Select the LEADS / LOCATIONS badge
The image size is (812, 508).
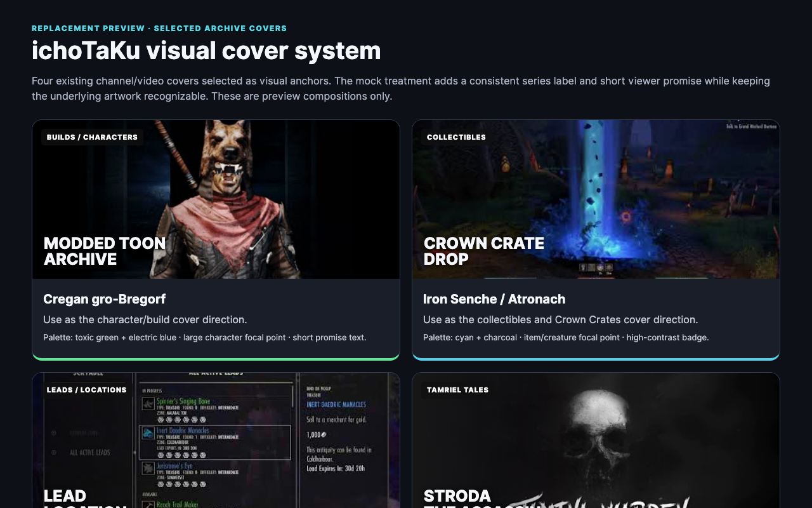point(86,390)
